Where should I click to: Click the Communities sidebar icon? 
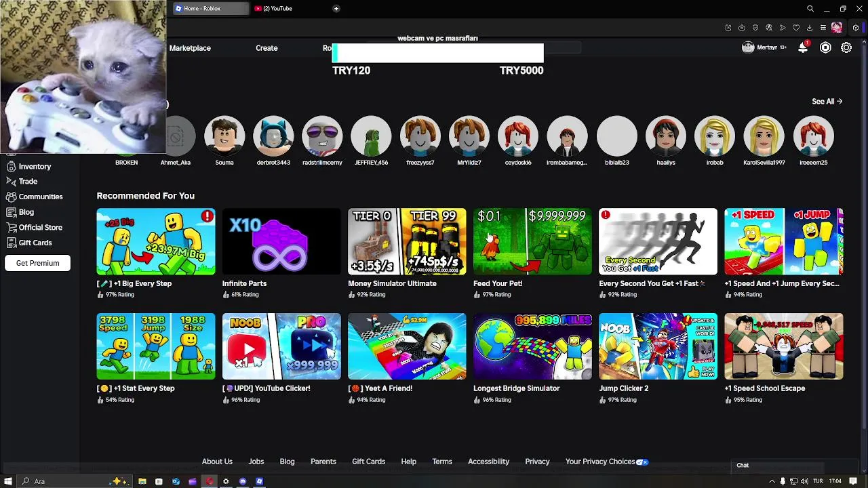(11, 197)
